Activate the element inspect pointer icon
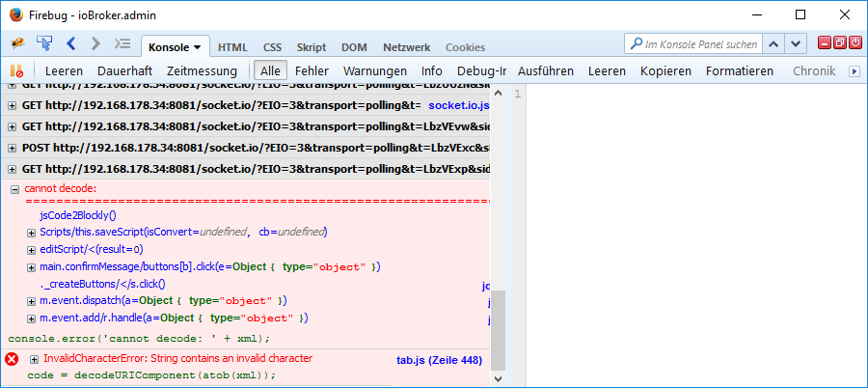This screenshot has width=868, height=388. pyautogui.click(x=44, y=43)
